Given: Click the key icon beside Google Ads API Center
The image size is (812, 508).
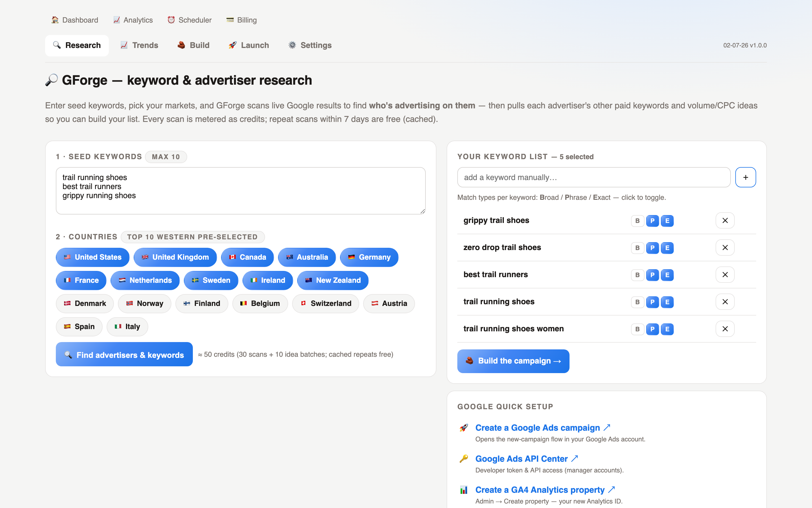Looking at the screenshot, I should tap(464, 459).
